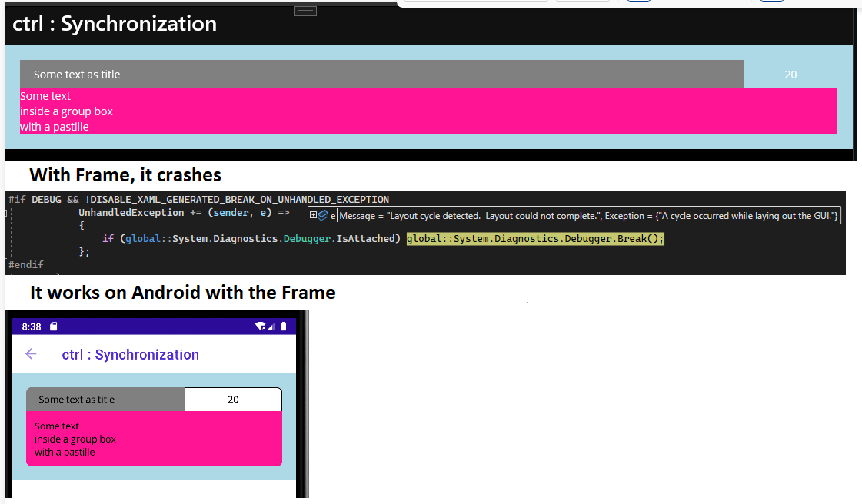Click 'A cycle occurred while laying out the GUI' text
Image resolution: width=862 pixels, height=504 pixels.
[x=747, y=216]
